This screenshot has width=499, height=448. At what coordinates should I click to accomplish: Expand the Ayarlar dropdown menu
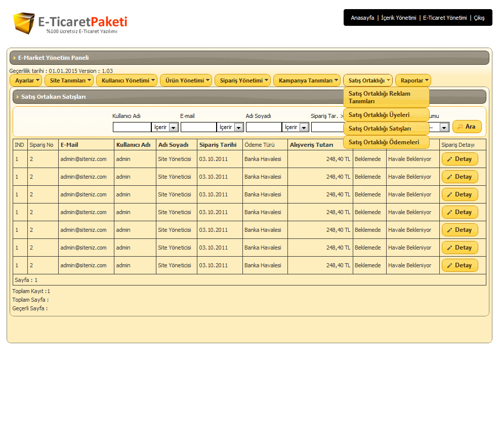pyautogui.click(x=26, y=80)
